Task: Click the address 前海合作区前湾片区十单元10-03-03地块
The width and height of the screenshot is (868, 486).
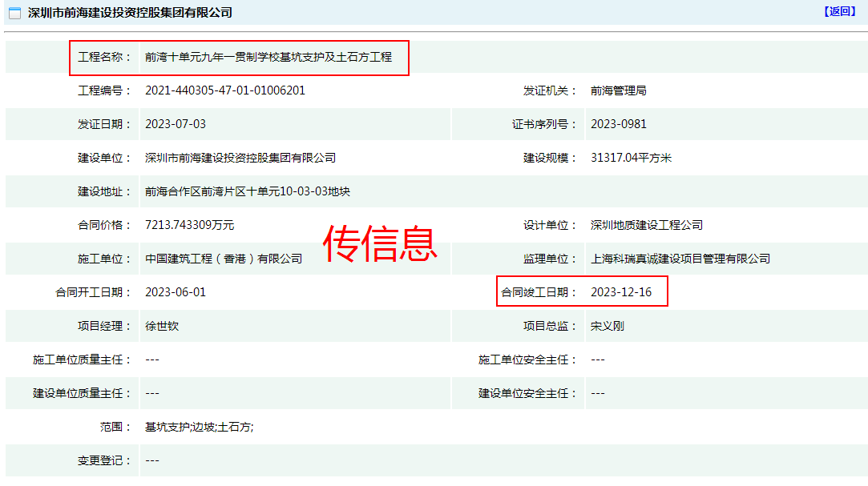Action: pyautogui.click(x=248, y=191)
